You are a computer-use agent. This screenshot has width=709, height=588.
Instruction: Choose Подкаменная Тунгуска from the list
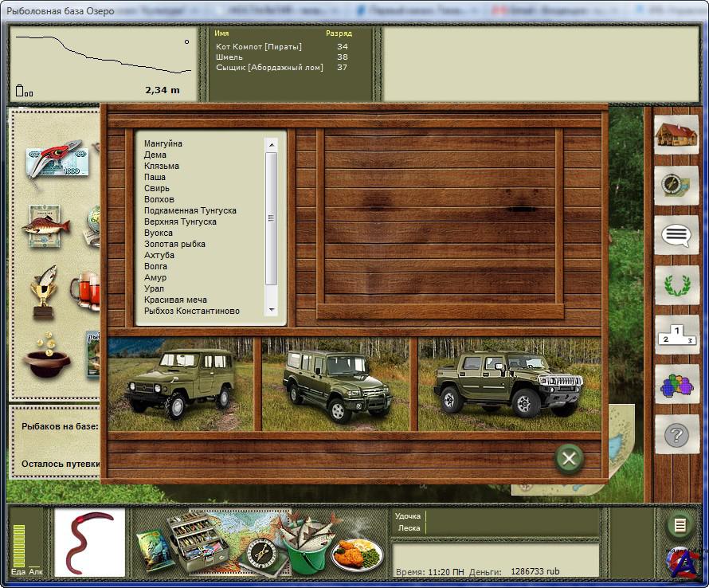point(190,211)
